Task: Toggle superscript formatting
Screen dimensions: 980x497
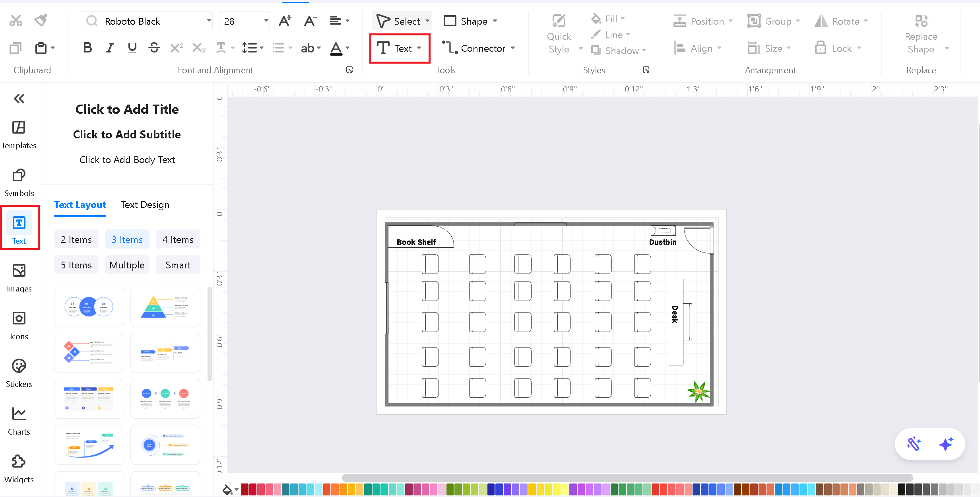Action: tap(177, 48)
